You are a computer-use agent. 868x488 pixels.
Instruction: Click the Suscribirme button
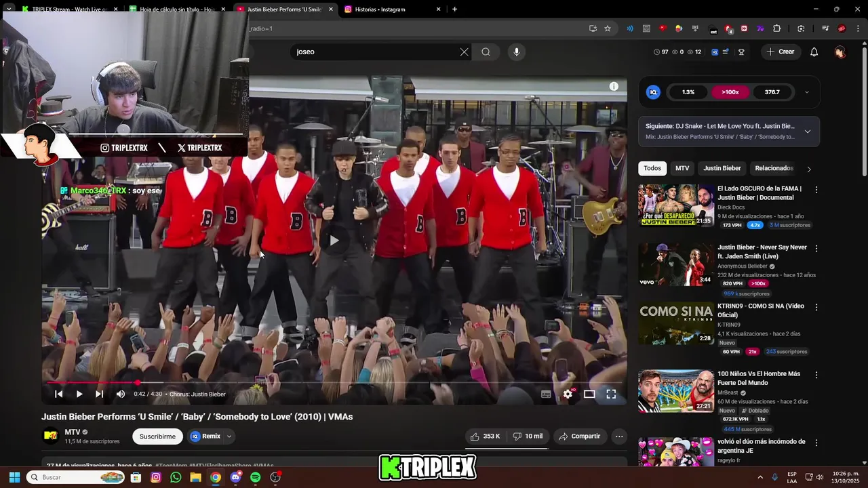pos(157,436)
